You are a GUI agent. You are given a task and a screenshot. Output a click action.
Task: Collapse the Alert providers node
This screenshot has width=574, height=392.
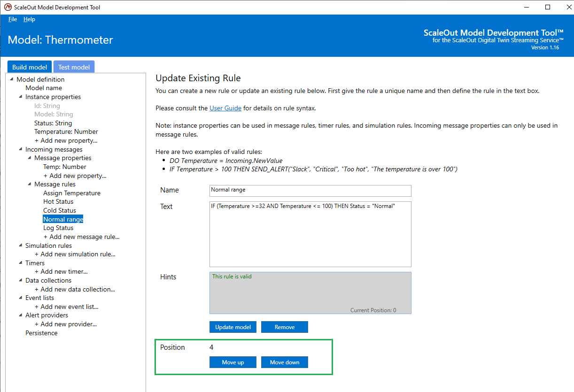coord(21,315)
